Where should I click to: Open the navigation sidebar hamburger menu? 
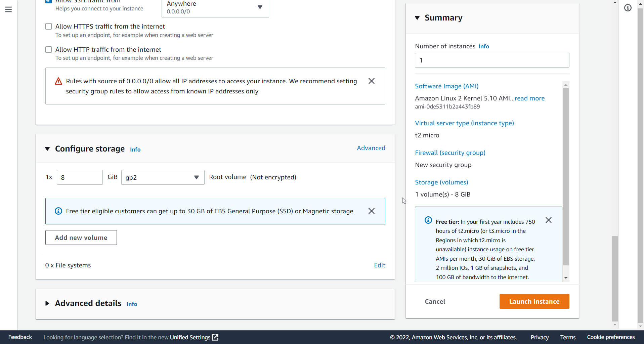[x=8, y=9]
